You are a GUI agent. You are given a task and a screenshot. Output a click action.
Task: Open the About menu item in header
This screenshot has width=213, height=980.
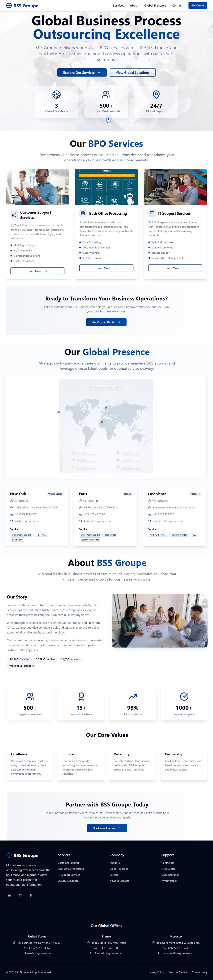[134, 5]
